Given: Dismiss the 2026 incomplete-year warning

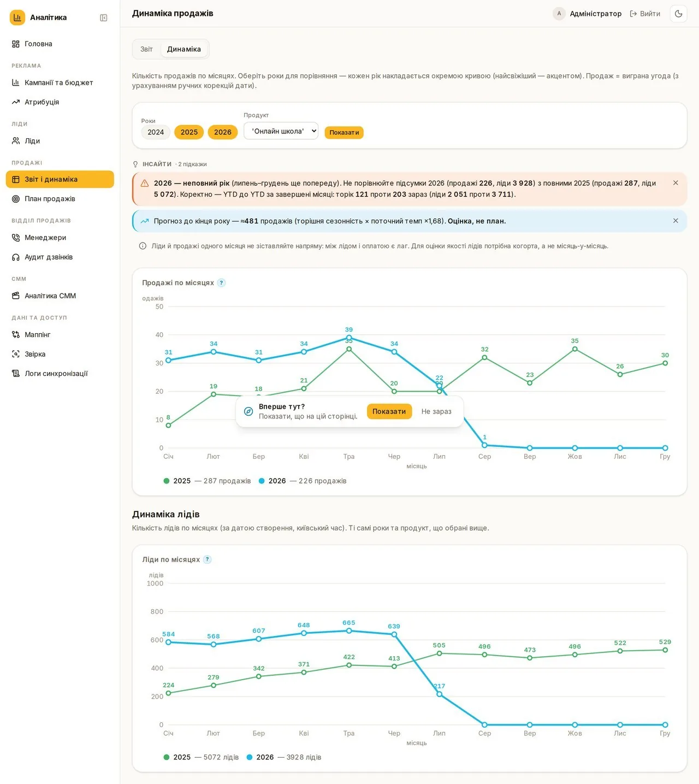Looking at the screenshot, I should [x=676, y=183].
